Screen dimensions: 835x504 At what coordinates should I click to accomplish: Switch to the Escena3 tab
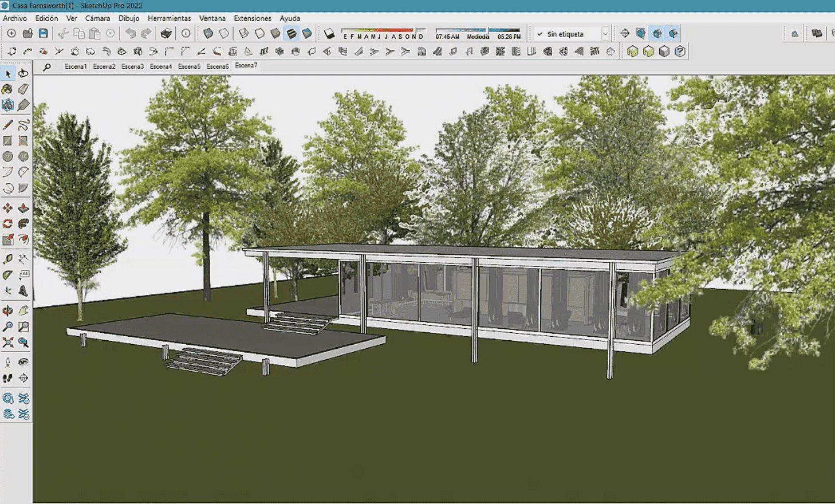pos(132,66)
